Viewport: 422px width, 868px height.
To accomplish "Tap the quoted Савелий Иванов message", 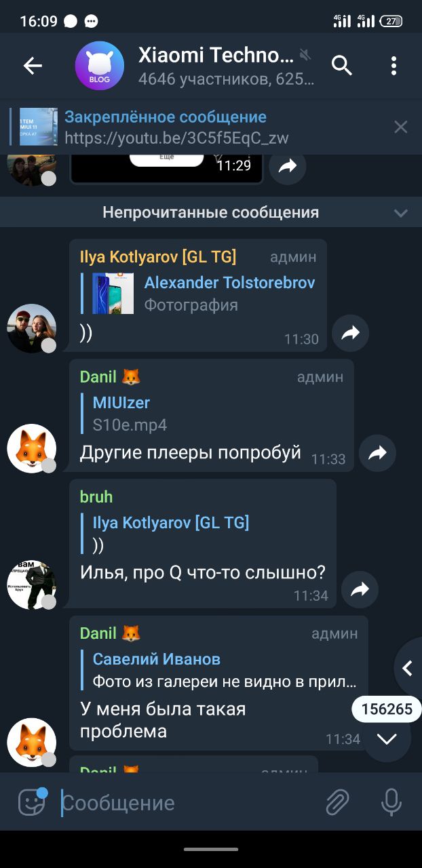I will pyautogui.click(x=225, y=669).
